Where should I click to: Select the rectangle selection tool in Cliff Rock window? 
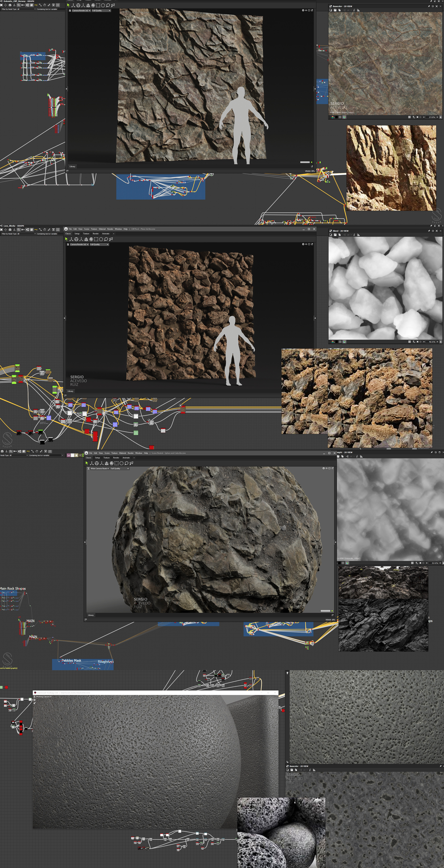coord(96,239)
